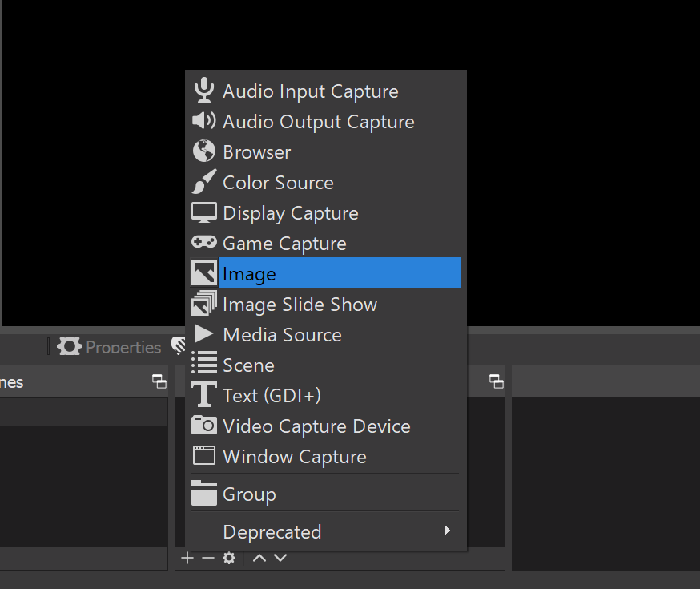Click the minus button to remove source
This screenshot has height=589, width=700.
click(208, 558)
